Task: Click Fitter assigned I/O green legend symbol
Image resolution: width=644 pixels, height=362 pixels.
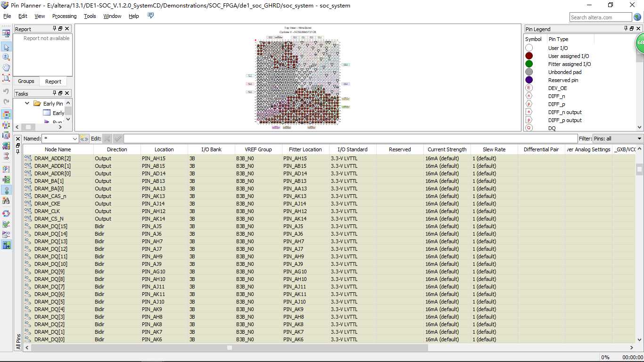Action: click(529, 64)
